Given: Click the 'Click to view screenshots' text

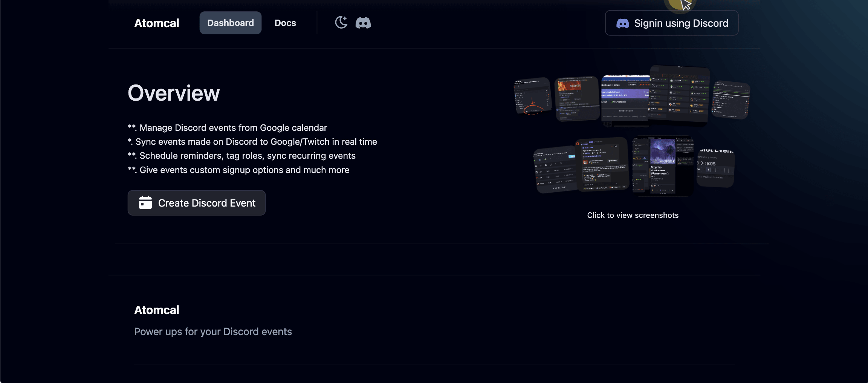Looking at the screenshot, I should point(633,215).
